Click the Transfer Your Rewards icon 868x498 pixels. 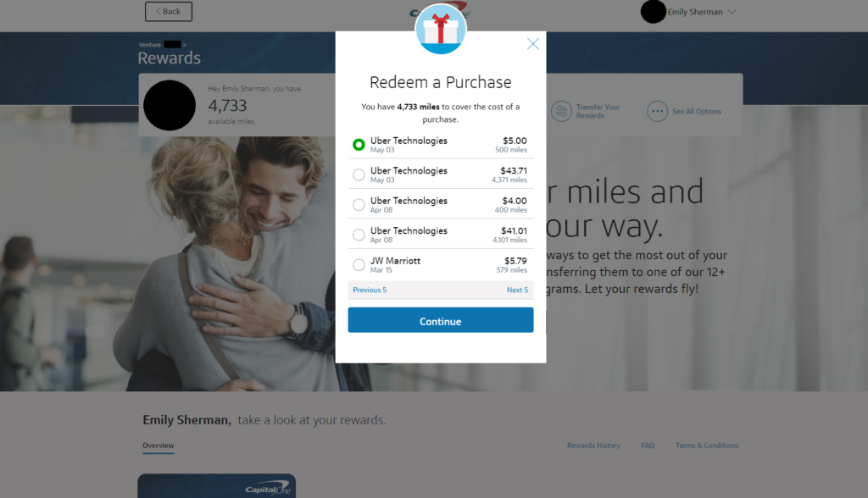tap(561, 111)
